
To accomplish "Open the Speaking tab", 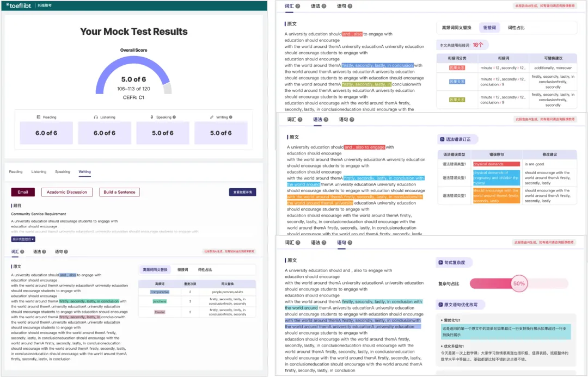I will pos(63,172).
